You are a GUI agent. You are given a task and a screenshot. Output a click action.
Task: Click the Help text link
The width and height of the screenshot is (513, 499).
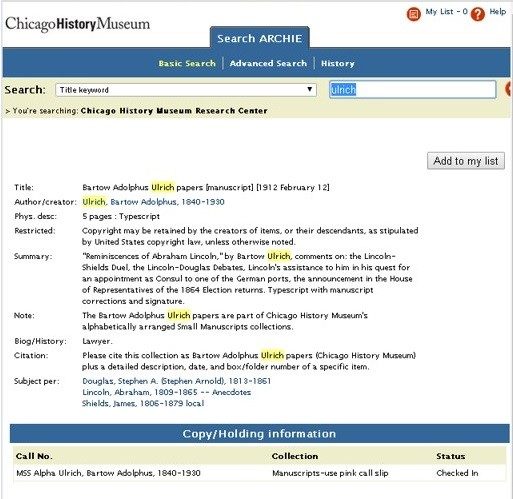click(x=498, y=12)
